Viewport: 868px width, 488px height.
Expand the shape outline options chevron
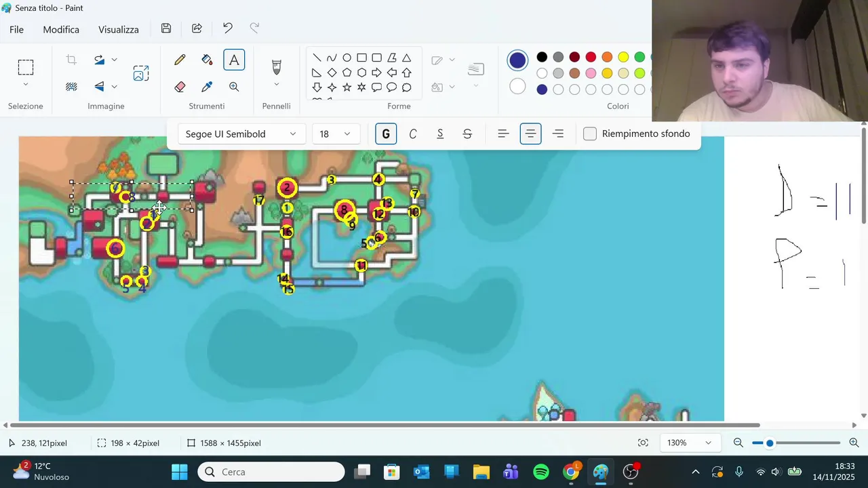point(452,60)
